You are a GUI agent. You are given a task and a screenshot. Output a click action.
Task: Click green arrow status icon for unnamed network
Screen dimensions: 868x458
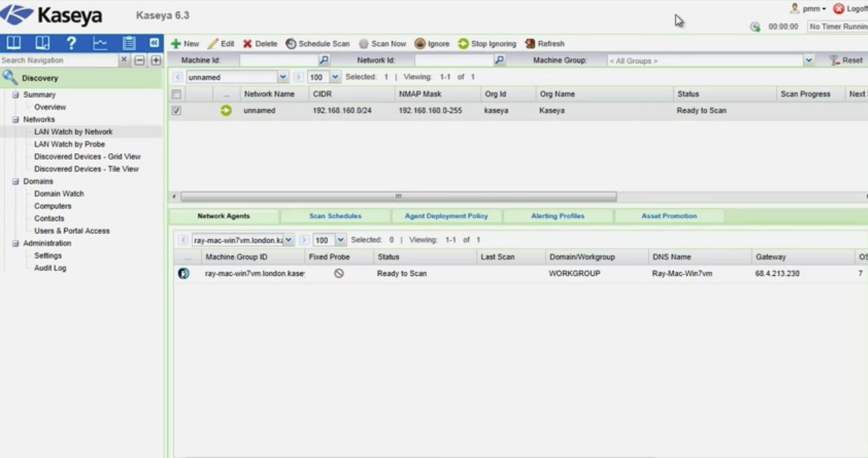226,111
